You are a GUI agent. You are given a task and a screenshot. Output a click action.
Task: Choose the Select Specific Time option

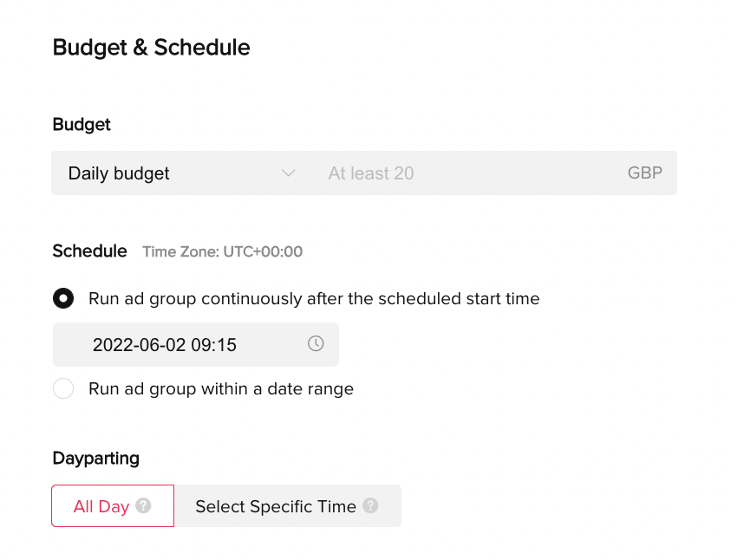point(276,506)
